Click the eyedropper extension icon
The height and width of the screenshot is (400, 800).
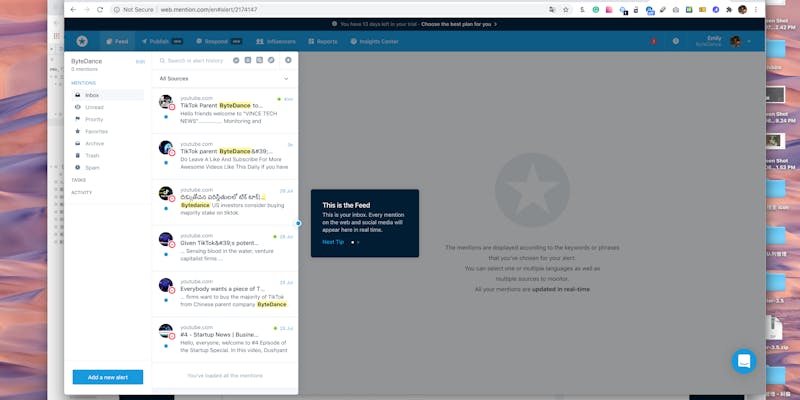(662, 10)
